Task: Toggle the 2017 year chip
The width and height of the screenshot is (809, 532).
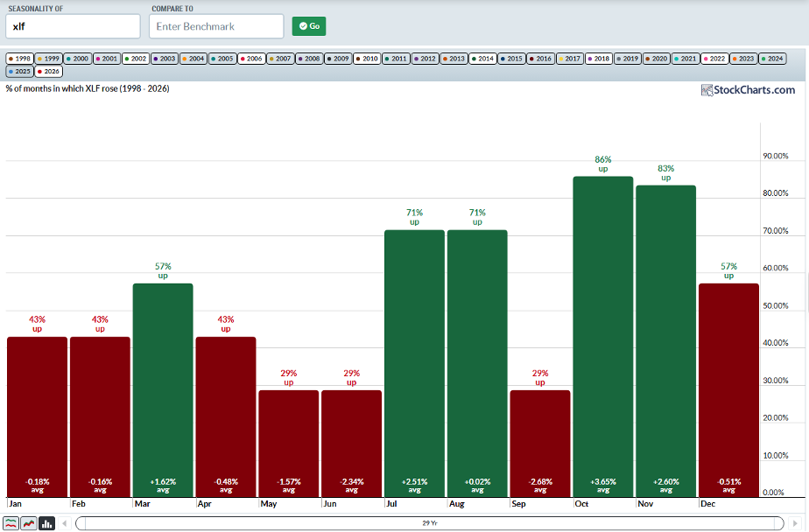Action: [x=569, y=59]
